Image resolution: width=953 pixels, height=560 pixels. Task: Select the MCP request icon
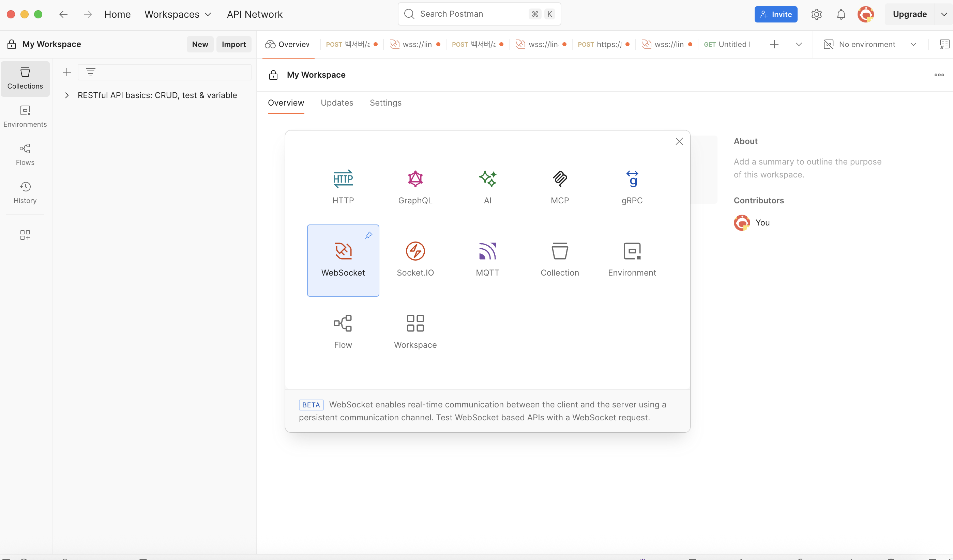(x=559, y=179)
